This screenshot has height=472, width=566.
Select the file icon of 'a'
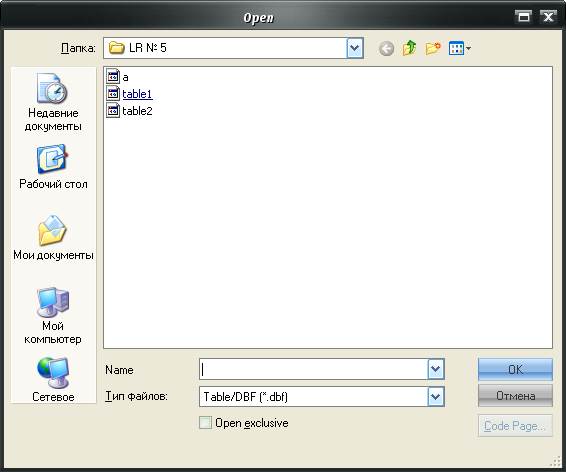tap(113, 77)
